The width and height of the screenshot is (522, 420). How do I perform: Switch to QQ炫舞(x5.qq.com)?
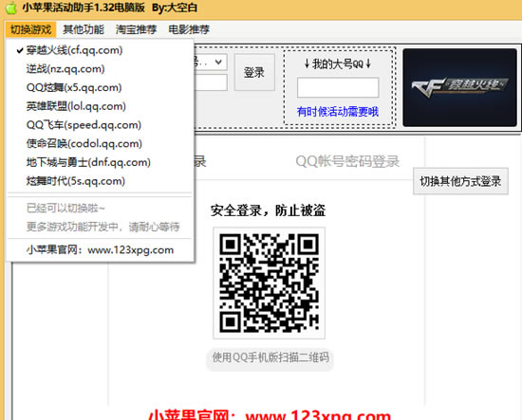[100, 87]
